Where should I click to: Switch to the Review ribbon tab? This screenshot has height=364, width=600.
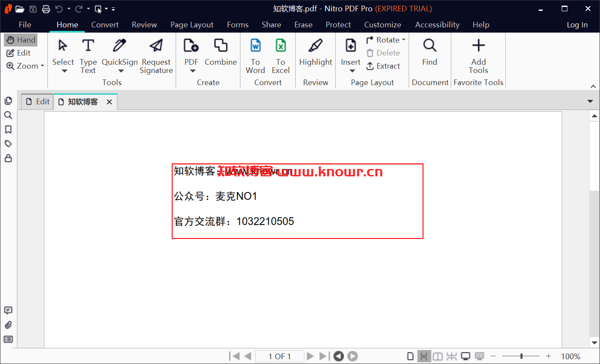coord(144,25)
